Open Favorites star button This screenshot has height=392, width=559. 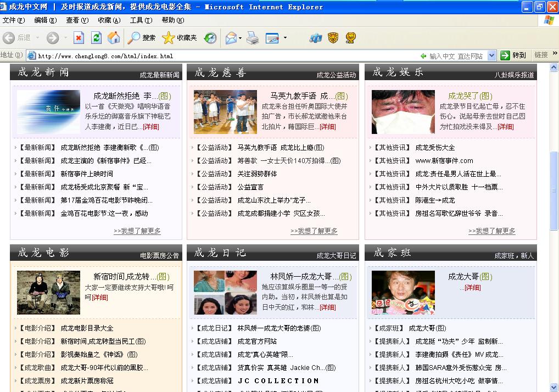click(180, 38)
